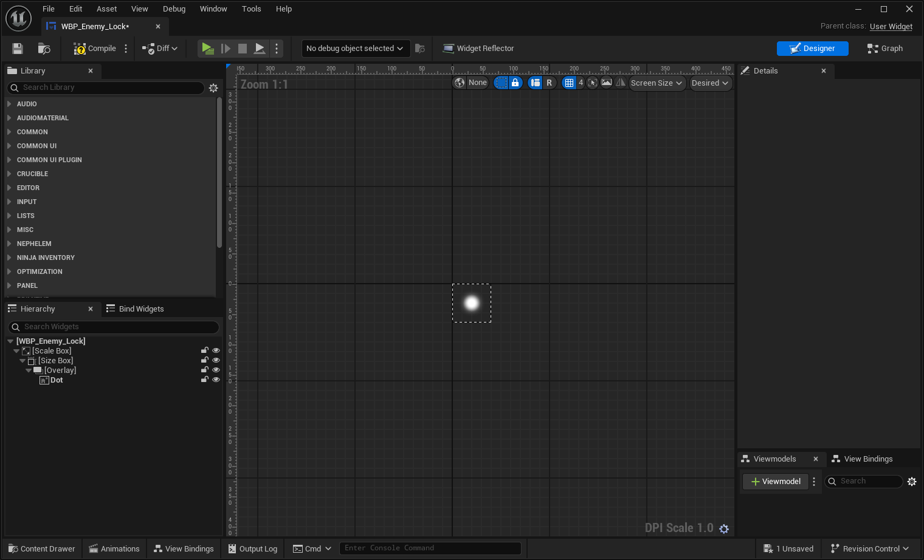Toggle the dashed outline display button in viewport
Viewport: 924px width, 560px height.
click(x=501, y=83)
